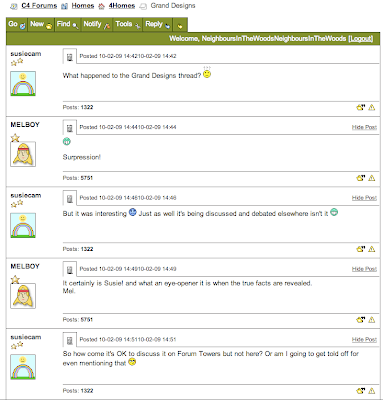The image size is (383, 400).
Task: Click the post icon beside Posted 14:46
Action: click(70, 199)
